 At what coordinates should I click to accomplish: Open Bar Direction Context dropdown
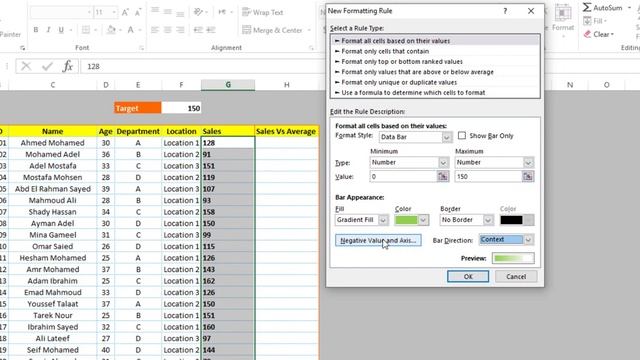[x=528, y=240]
